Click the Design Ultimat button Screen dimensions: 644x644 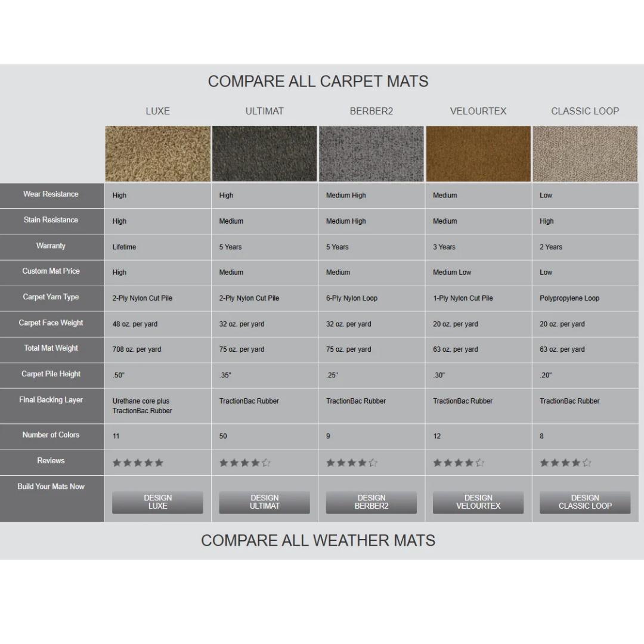[x=264, y=502]
